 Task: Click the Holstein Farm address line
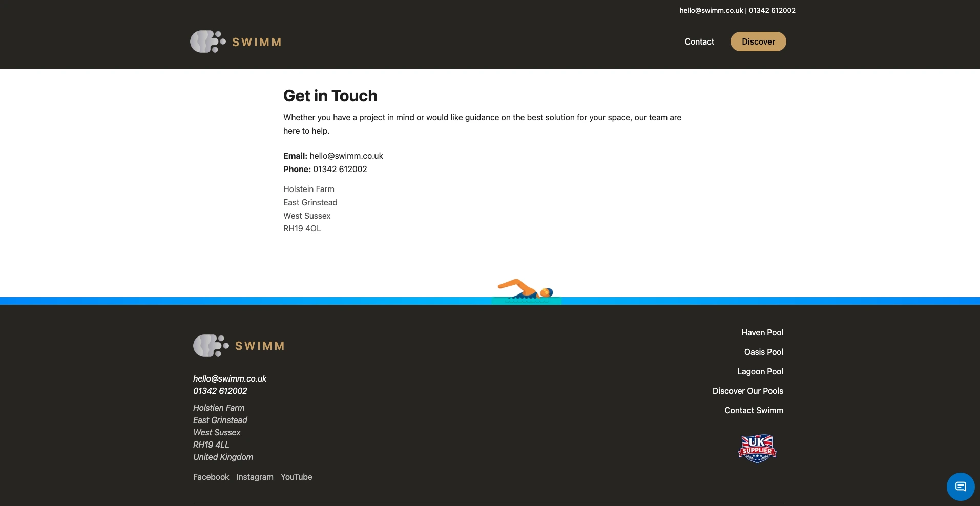[x=309, y=189]
